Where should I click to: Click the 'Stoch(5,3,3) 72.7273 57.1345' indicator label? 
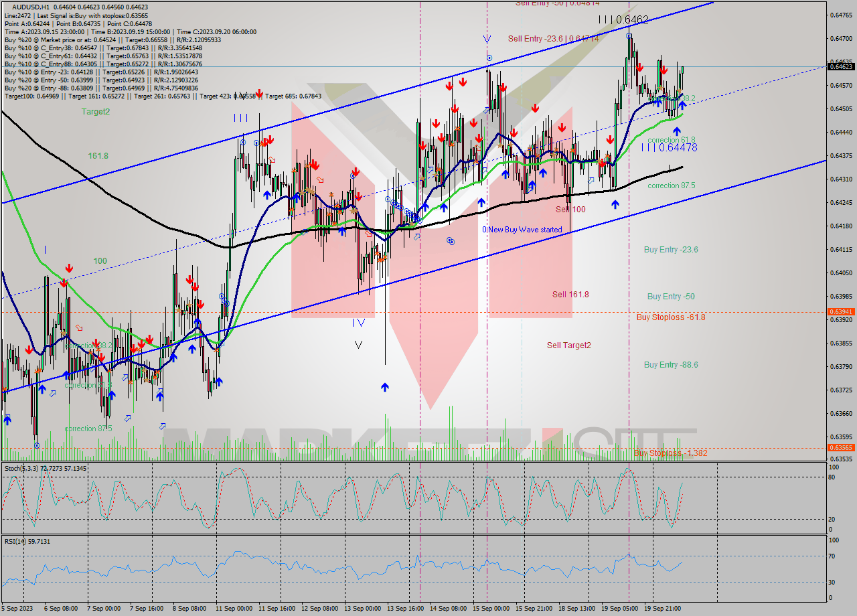click(44, 468)
